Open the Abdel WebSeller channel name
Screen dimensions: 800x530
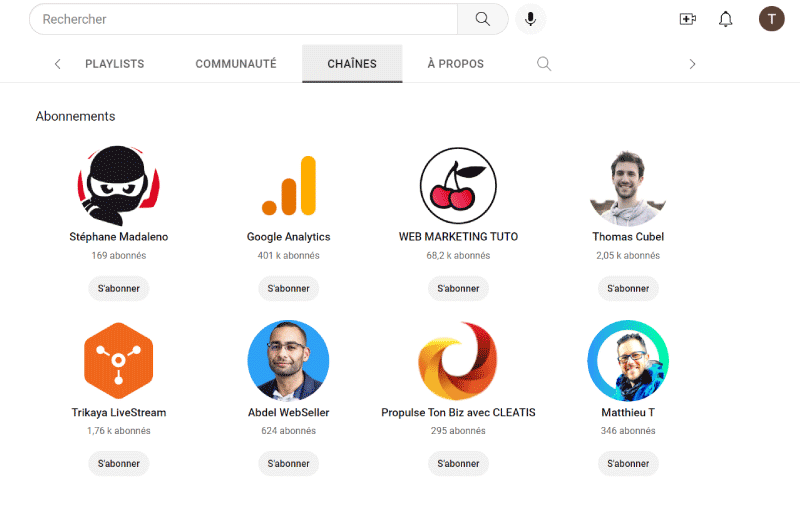click(x=288, y=412)
